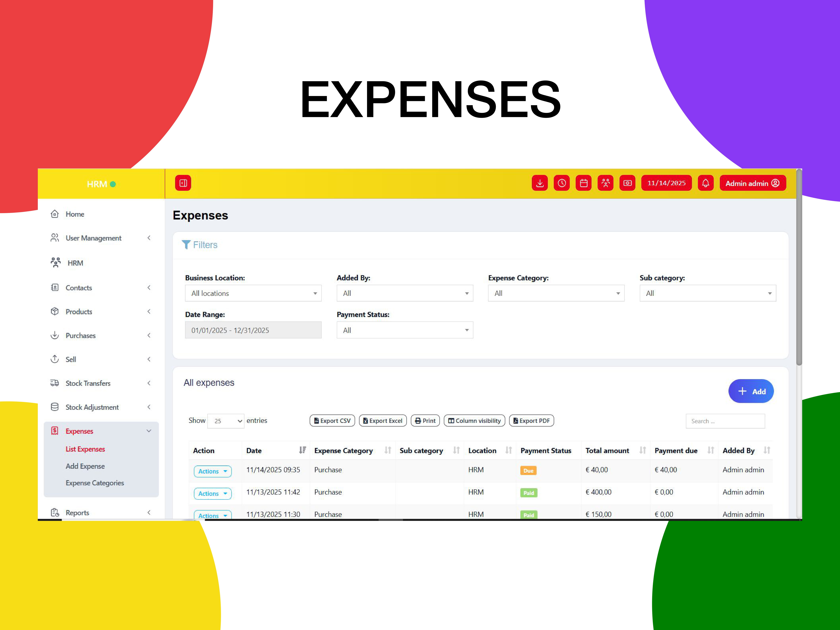Click the cash register icon in header
Image resolution: width=840 pixels, height=630 pixels.
tap(627, 183)
